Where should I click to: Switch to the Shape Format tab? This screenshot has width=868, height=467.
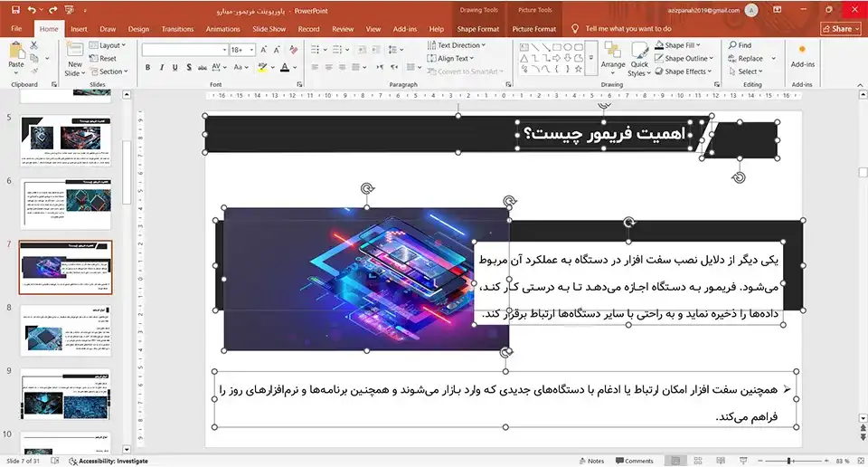[477, 29]
